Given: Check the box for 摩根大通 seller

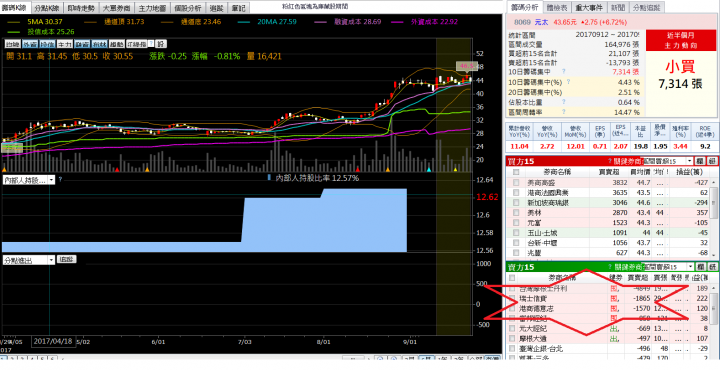Looking at the screenshot, I should point(512,339).
